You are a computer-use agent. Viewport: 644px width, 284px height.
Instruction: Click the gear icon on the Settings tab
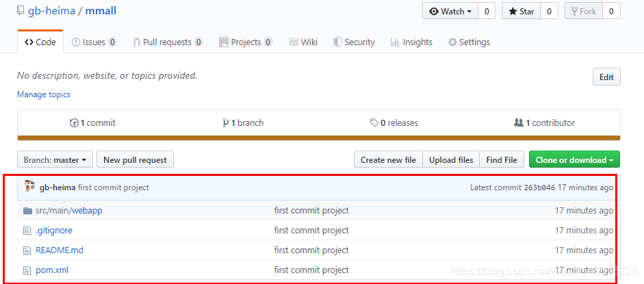[x=452, y=42]
